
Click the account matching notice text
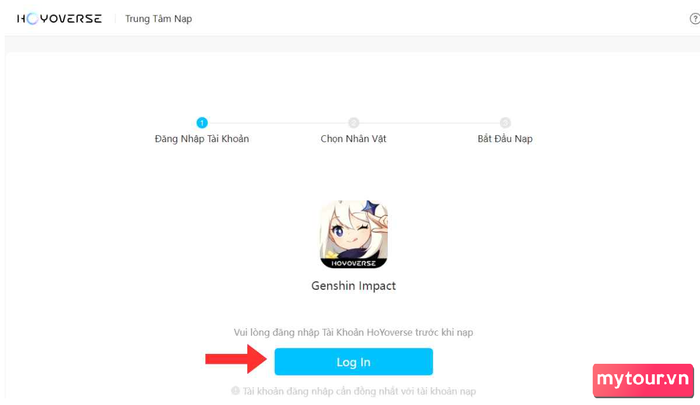click(x=359, y=391)
